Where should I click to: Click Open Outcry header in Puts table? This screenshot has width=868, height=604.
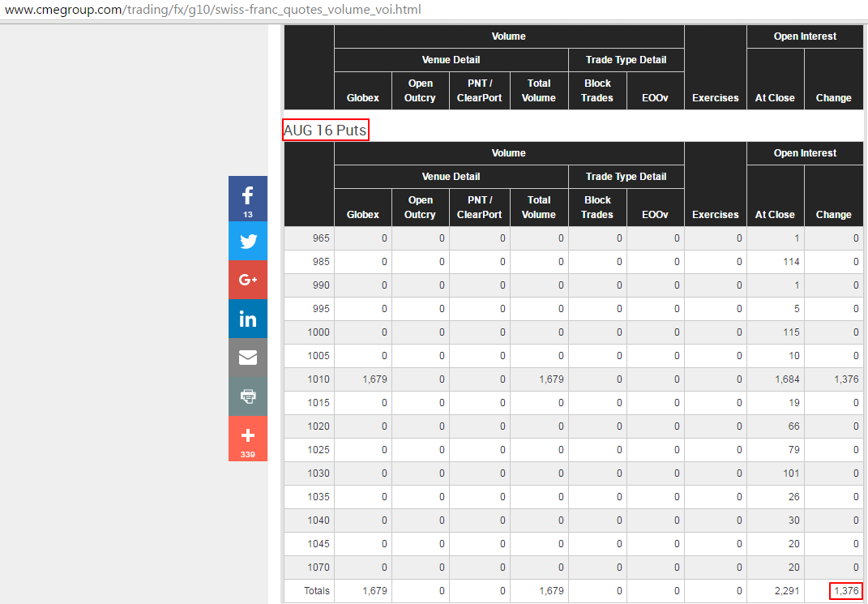(420, 207)
